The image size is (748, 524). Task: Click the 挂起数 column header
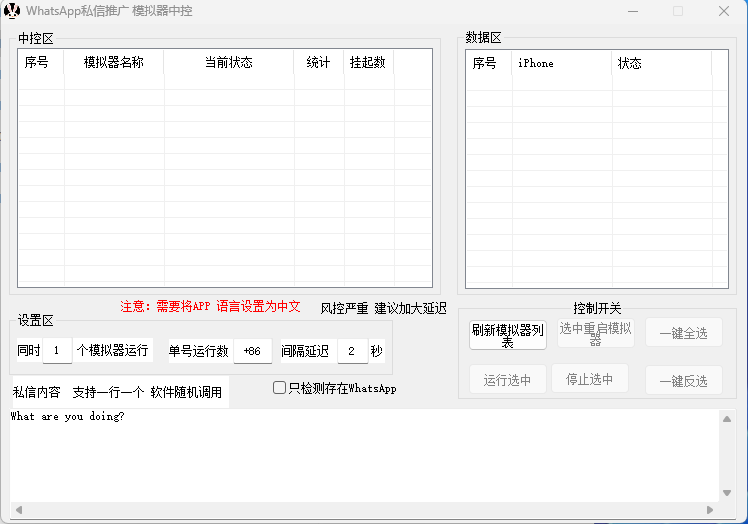(x=368, y=63)
